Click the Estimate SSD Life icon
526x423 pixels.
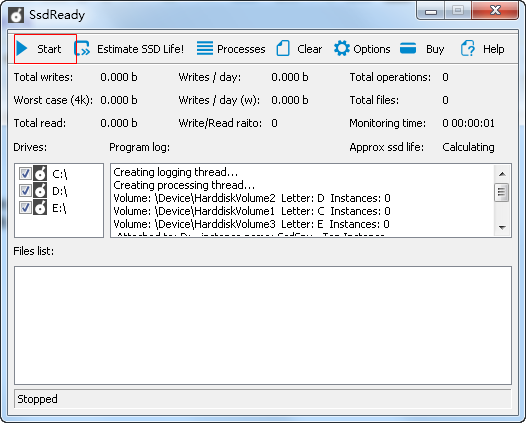pos(82,49)
